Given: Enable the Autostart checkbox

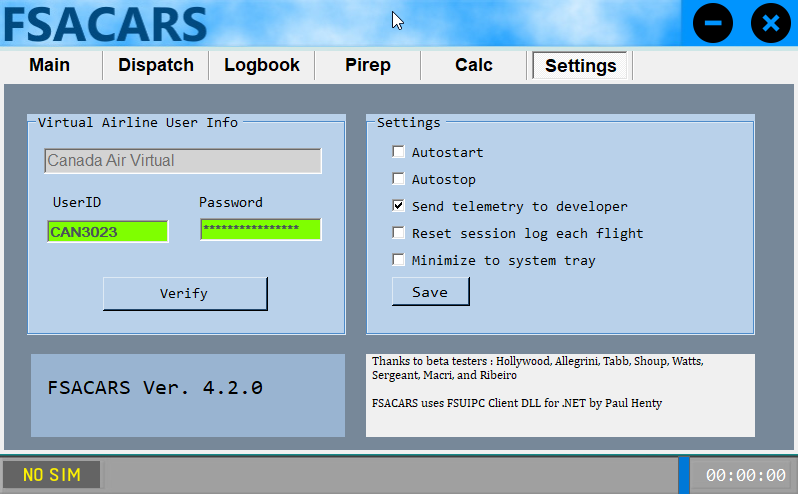Looking at the screenshot, I should (399, 153).
